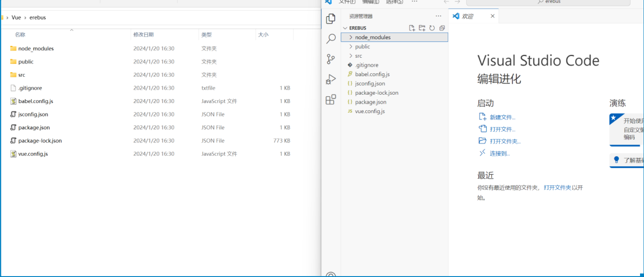Screen dimensions: 644x277
Task: Open the 了解基础 walkthrough card
Action: (627, 160)
